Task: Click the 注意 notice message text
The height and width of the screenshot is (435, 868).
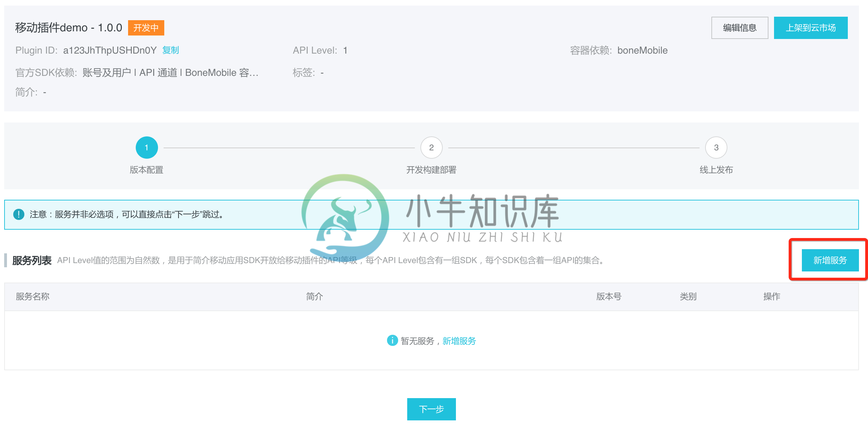Action: tap(127, 214)
